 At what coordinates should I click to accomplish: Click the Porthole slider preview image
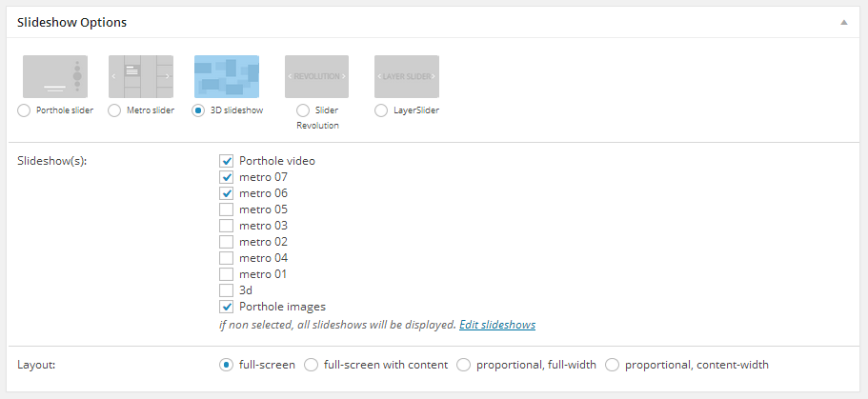click(x=55, y=76)
